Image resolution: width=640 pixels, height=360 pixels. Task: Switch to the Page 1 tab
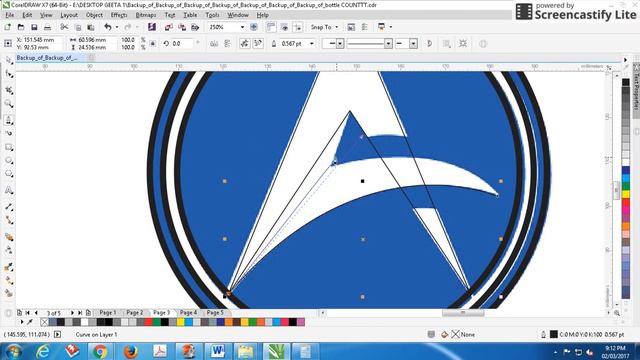pyautogui.click(x=108, y=313)
